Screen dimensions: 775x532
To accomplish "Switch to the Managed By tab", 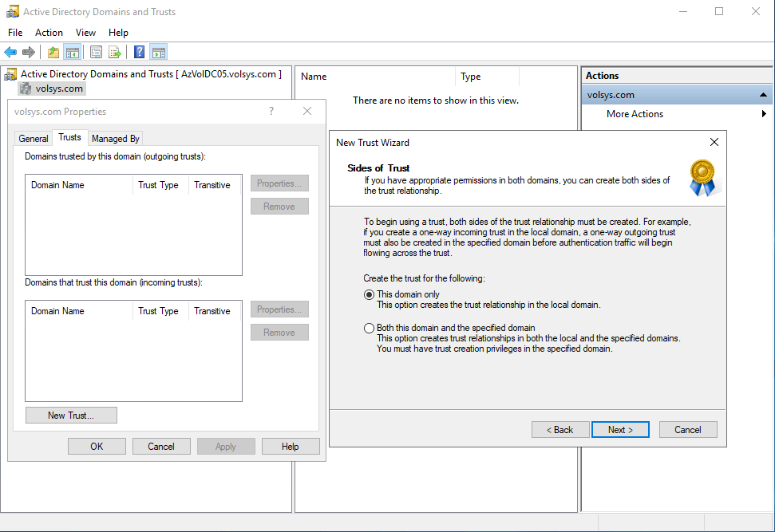I will (116, 139).
